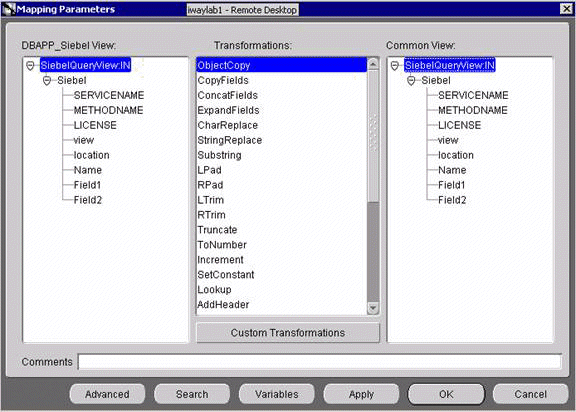The height and width of the screenshot is (412, 576).
Task: Choose LPad transformation
Action: [281, 170]
